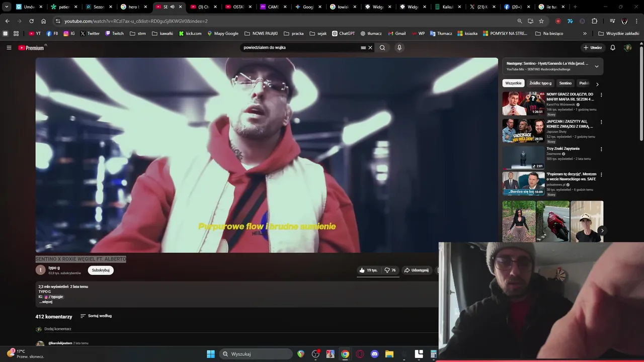644x362 pixels.
Task: Open Chrome zoom magnifier in address bar
Action: [x=520, y=21]
